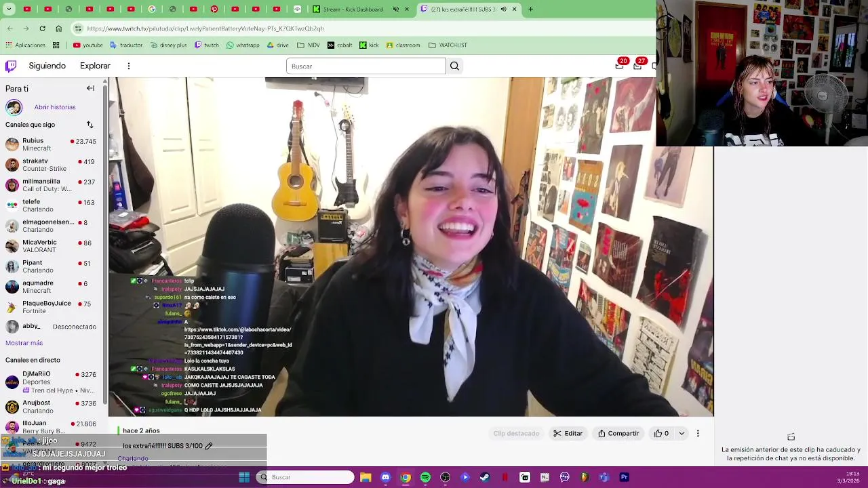The image size is (868, 488).
Task: Open the Prime loot inbox with 20 badge
Action: tap(620, 66)
